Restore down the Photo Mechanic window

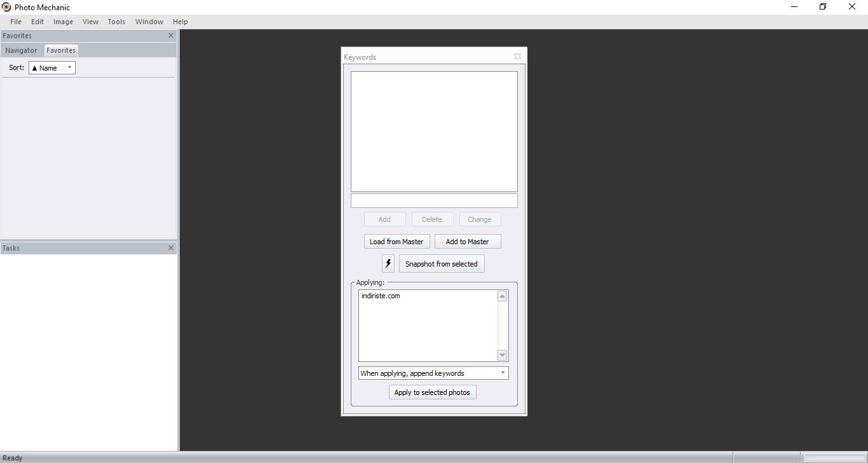point(823,7)
